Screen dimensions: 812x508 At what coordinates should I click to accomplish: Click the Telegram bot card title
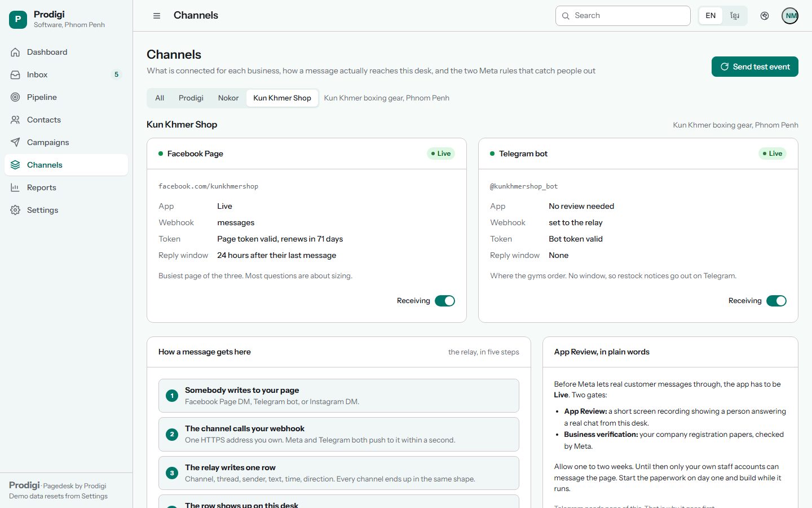[523, 154]
